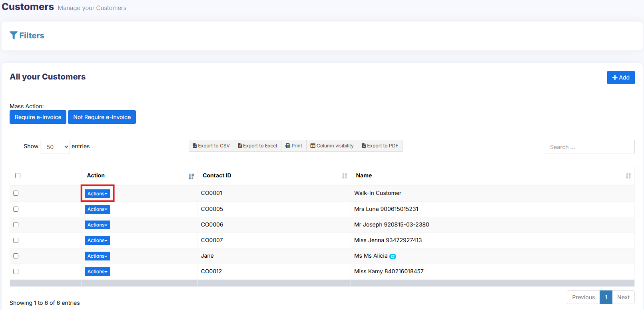The image size is (644, 310).
Task: Focus the customer Search field
Action: pyautogui.click(x=589, y=147)
